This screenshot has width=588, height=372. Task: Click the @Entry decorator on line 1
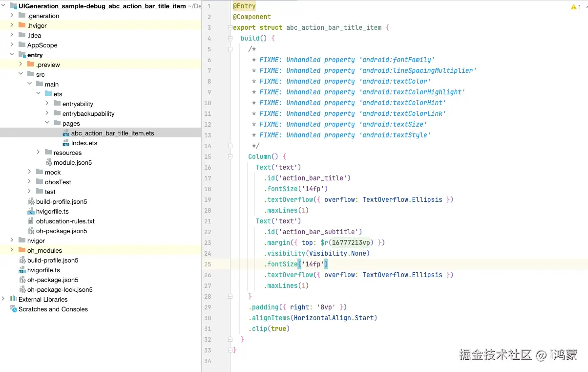click(244, 6)
